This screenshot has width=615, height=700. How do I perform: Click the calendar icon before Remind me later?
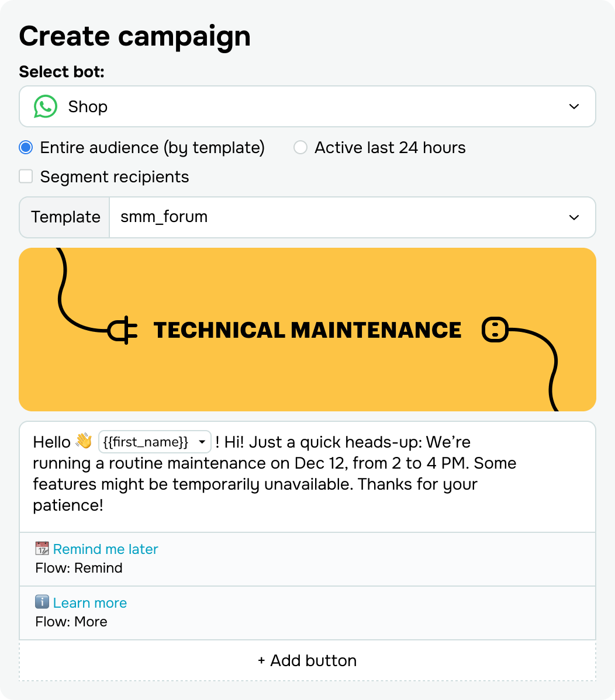pos(41,549)
